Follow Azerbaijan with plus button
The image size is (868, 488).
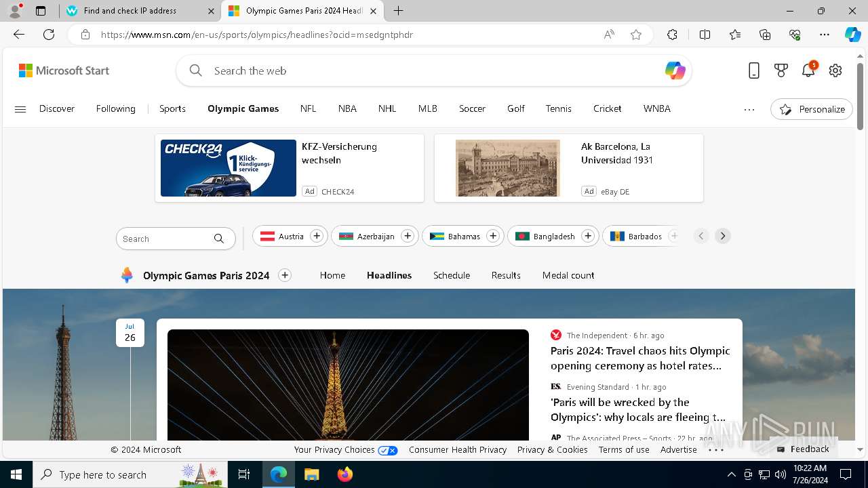pyautogui.click(x=408, y=236)
